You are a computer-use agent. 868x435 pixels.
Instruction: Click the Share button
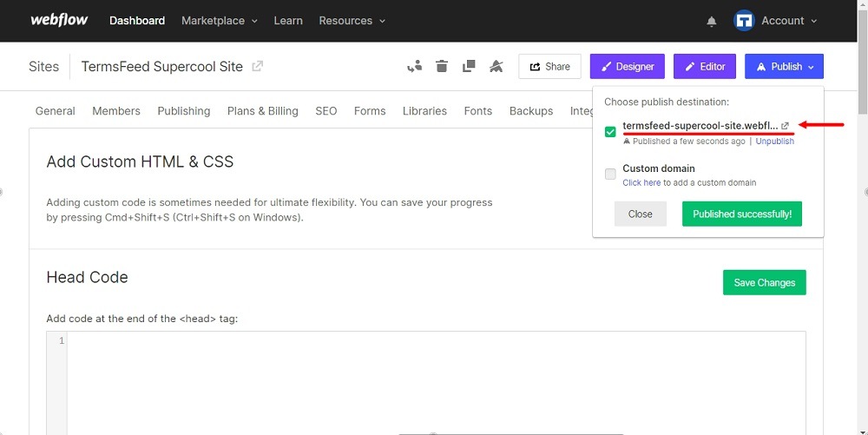(549, 66)
